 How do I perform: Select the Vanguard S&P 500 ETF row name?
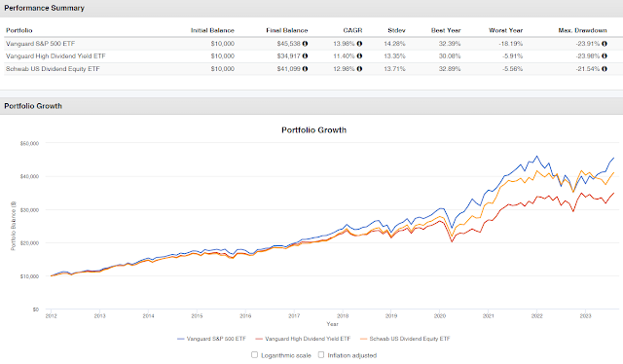coord(40,44)
